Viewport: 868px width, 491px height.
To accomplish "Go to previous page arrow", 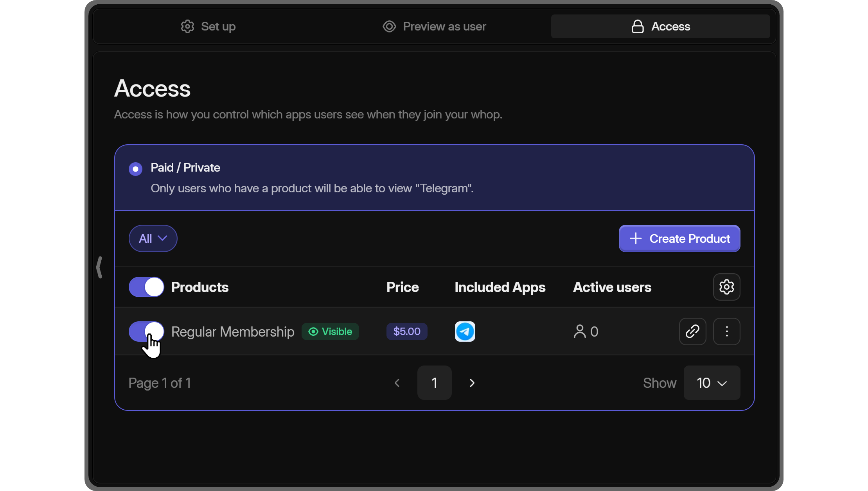I will pyautogui.click(x=397, y=383).
